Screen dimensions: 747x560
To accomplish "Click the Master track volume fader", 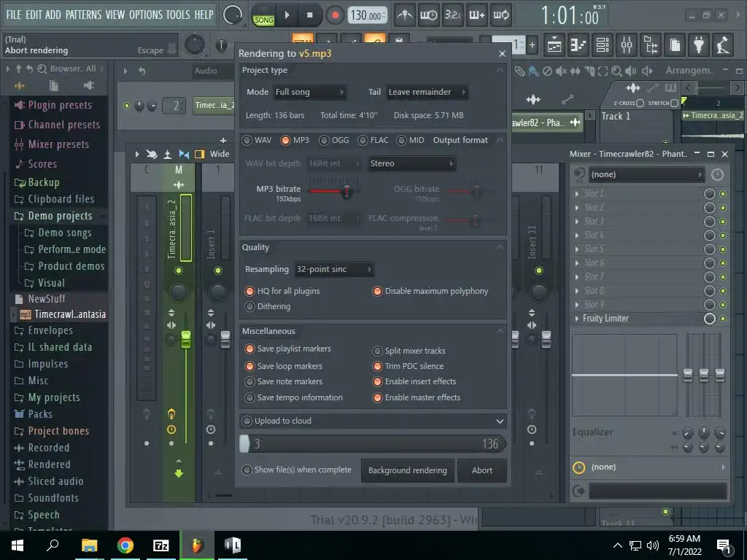I will pos(186,340).
